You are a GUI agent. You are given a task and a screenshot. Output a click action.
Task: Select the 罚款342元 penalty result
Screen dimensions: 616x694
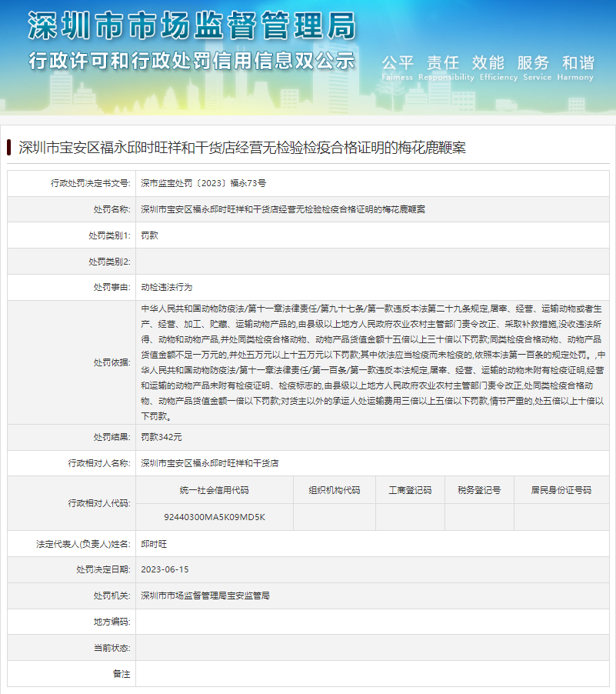tap(161, 437)
